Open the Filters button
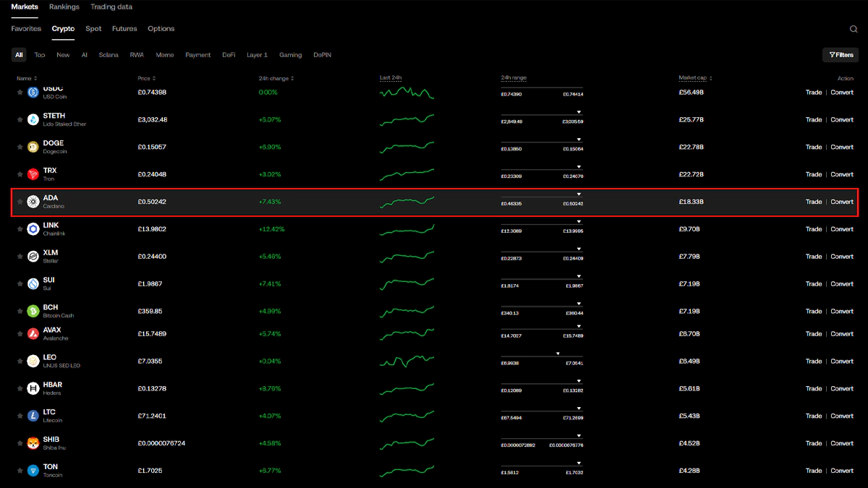The image size is (868, 488). click(x=841, y=55)
